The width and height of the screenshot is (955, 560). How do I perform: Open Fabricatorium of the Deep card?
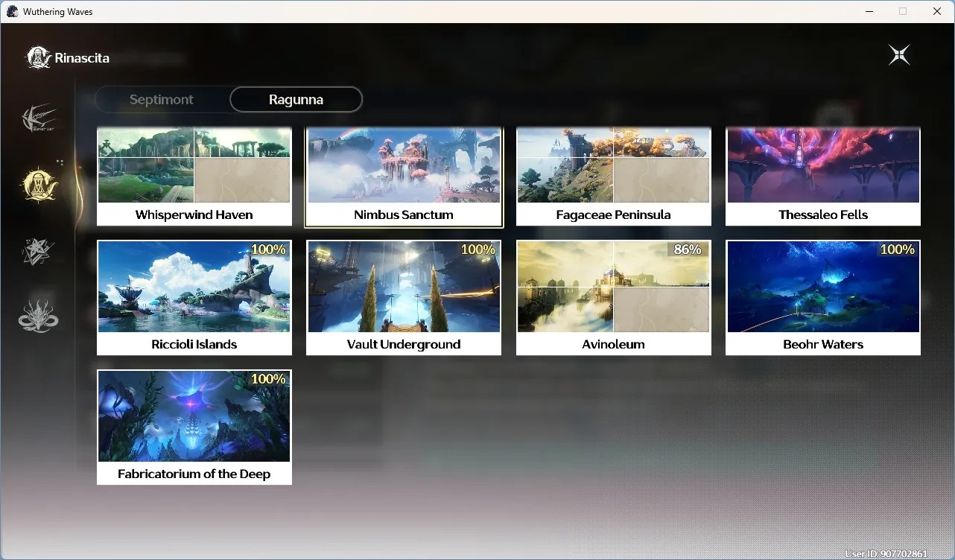click(194, 427)
